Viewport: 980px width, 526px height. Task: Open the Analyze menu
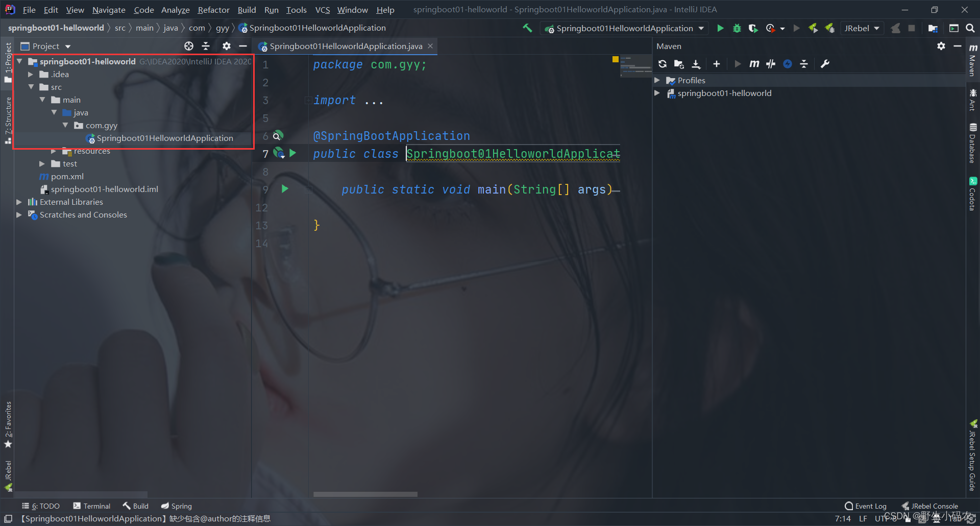[x=175, y=10]
